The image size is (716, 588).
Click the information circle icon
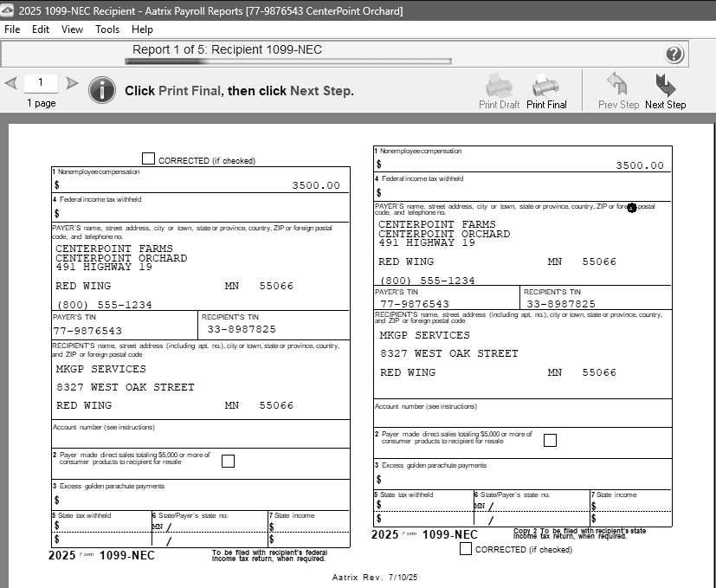tap(102, 90)
